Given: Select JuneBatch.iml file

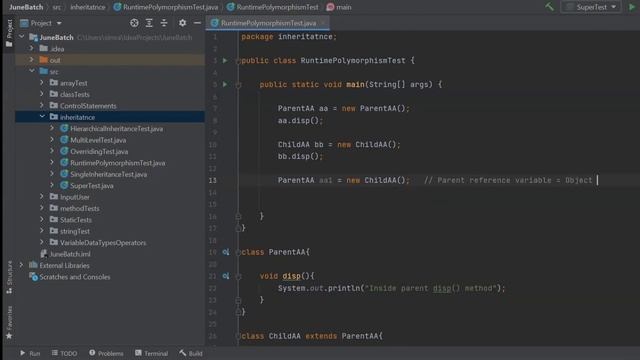Looking at the screenshot, I should pos(70,254).
